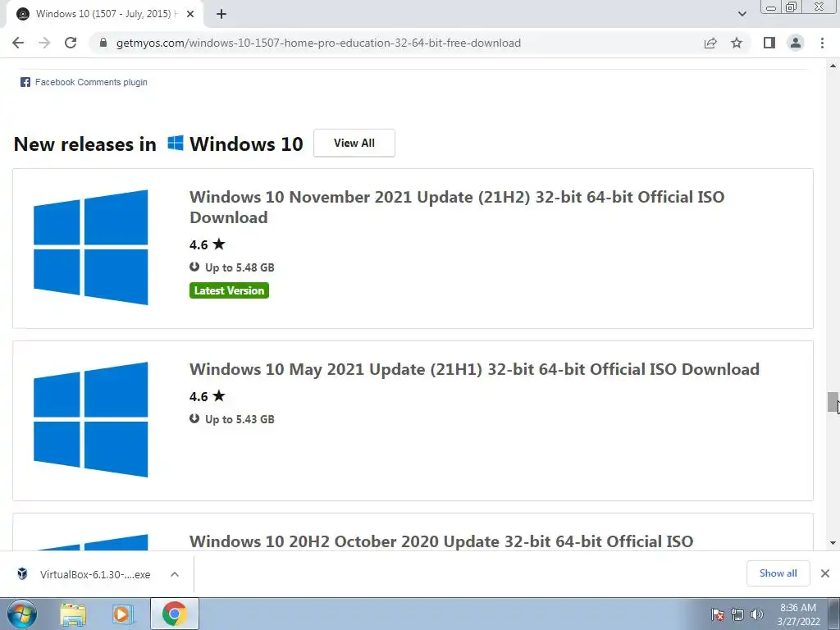The height and width of the screenshot is (630, 840).
Task: Click Windows logo beside Windows 10 heading
Action: [176, 143]
